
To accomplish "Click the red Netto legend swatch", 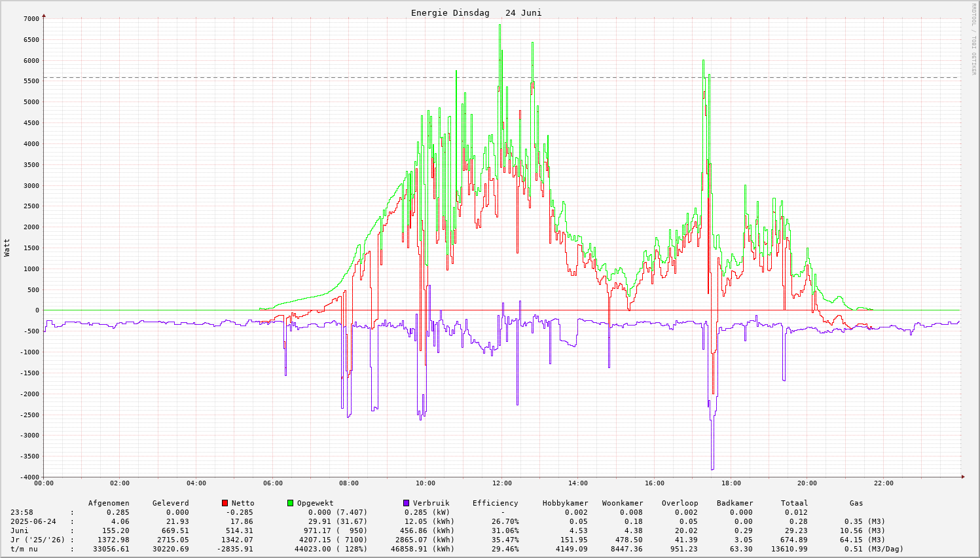I will (x=225, y=503).
